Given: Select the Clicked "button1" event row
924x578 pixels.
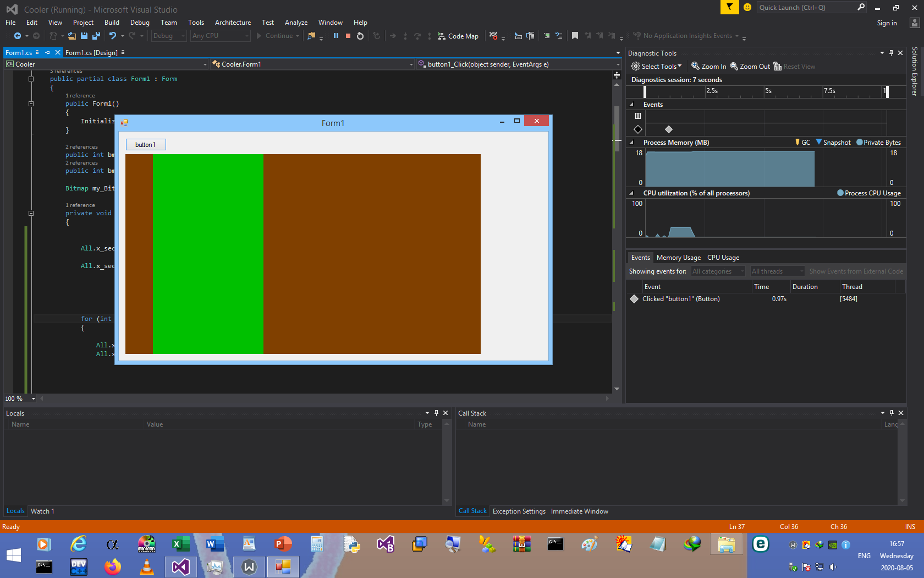Looking at the screenshot, I should 766,299.
